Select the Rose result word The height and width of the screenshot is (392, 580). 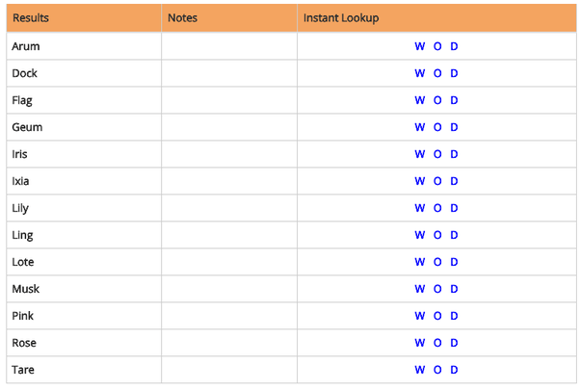(x=24, y=343)
